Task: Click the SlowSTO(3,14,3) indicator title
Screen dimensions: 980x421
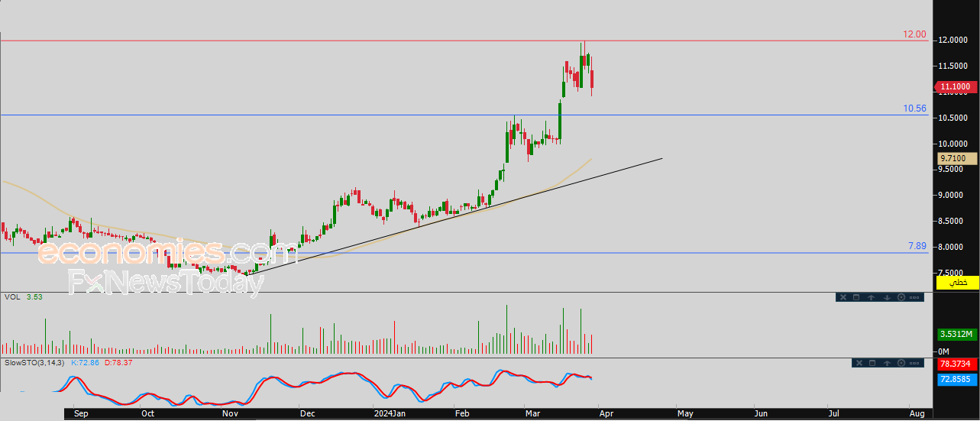Action: coord(35,362)
